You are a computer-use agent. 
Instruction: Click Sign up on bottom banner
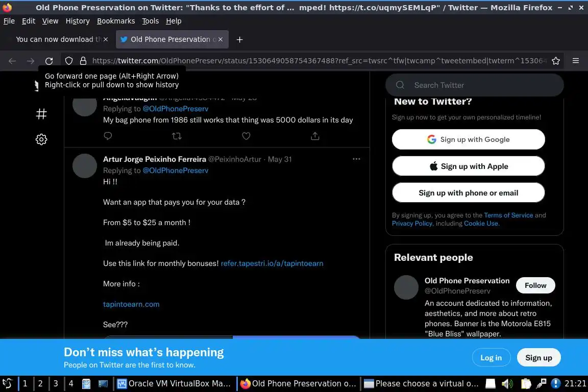point(538,358)
